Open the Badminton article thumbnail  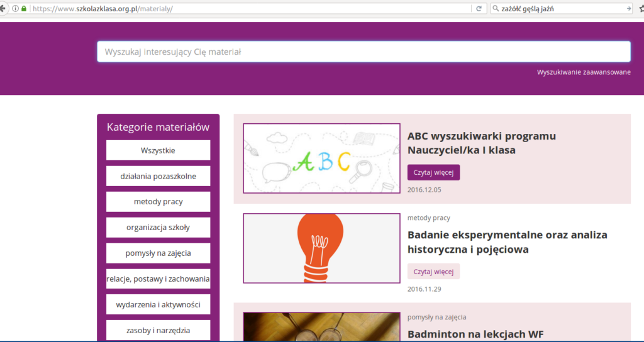click(321, 327)
